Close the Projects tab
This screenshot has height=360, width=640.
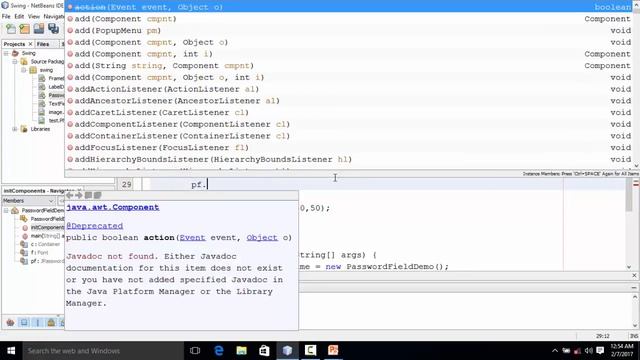30,44
